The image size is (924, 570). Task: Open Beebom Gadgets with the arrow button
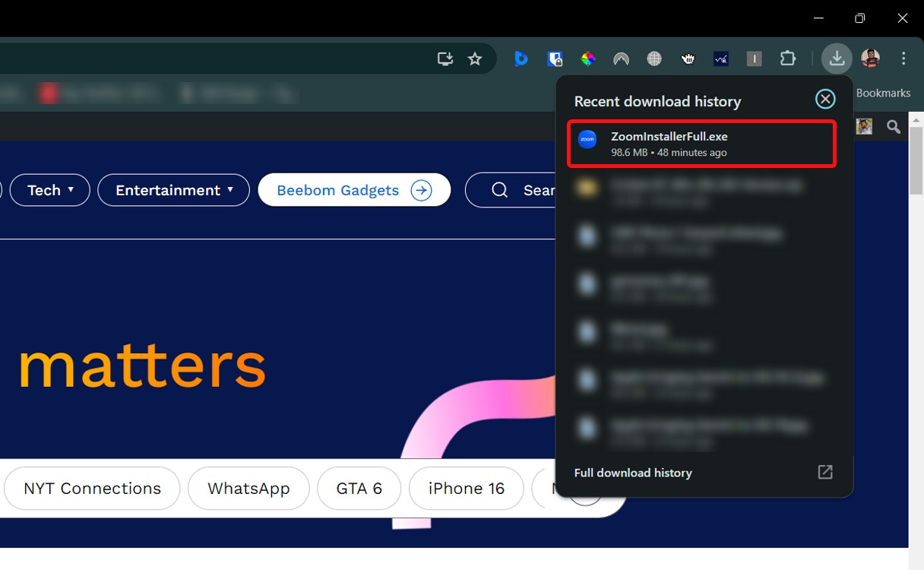[422, 190]
